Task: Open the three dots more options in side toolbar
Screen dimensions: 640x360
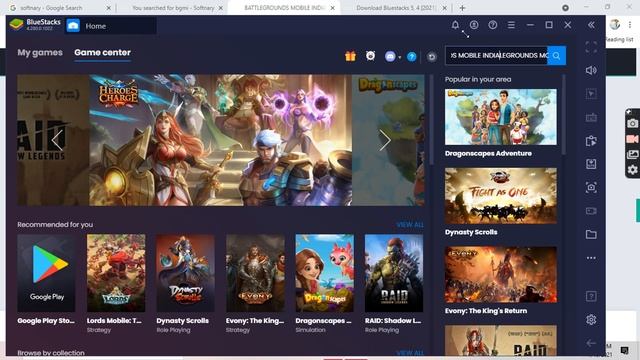Action: click(591, 258)
